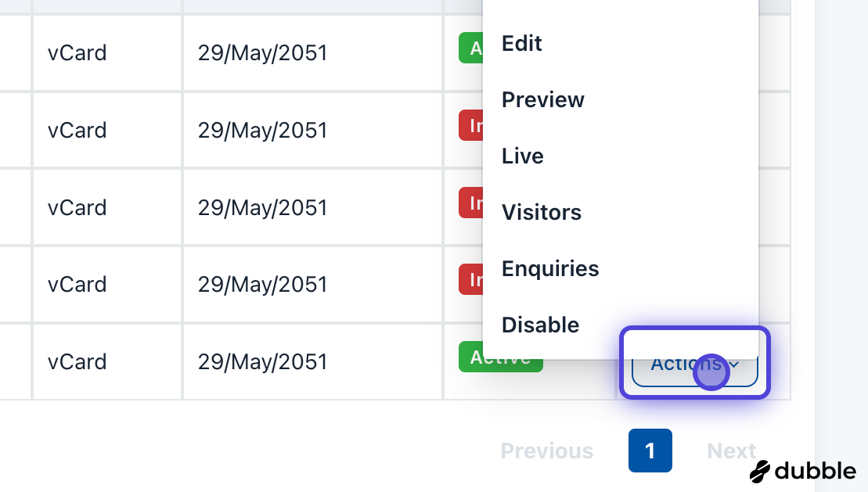Click page number 1 in pagination
This screenshot has width=868, height=492.
click(x=650, y=451)
